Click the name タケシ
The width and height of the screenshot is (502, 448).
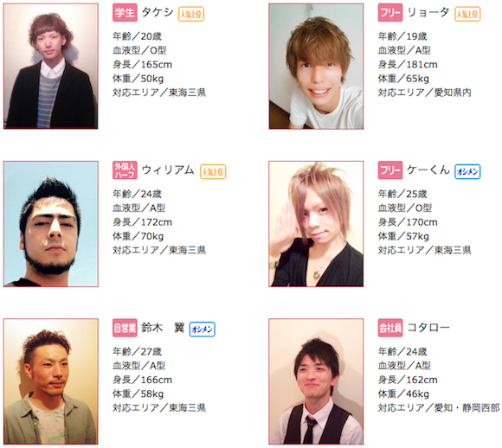point(158,12)
